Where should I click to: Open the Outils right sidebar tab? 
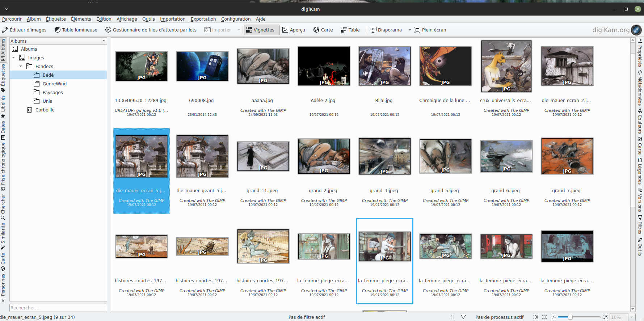click(640, 247)
